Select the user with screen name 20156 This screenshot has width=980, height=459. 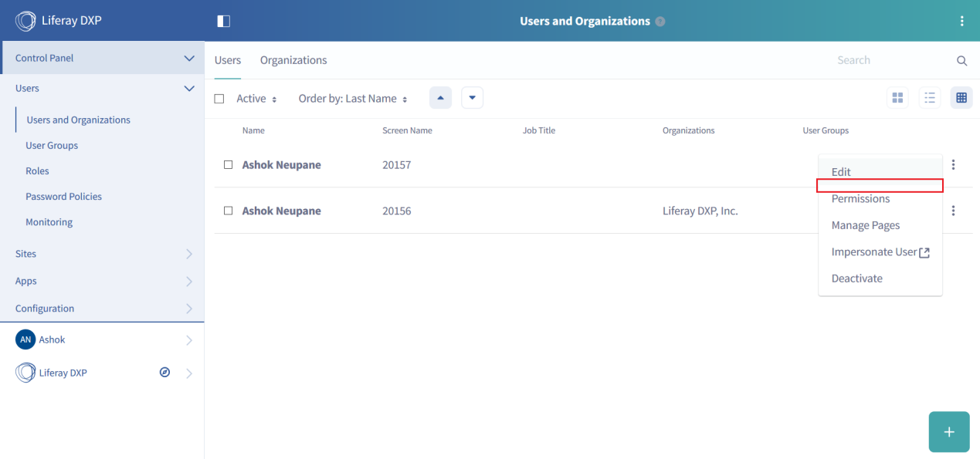pos(228,211)
